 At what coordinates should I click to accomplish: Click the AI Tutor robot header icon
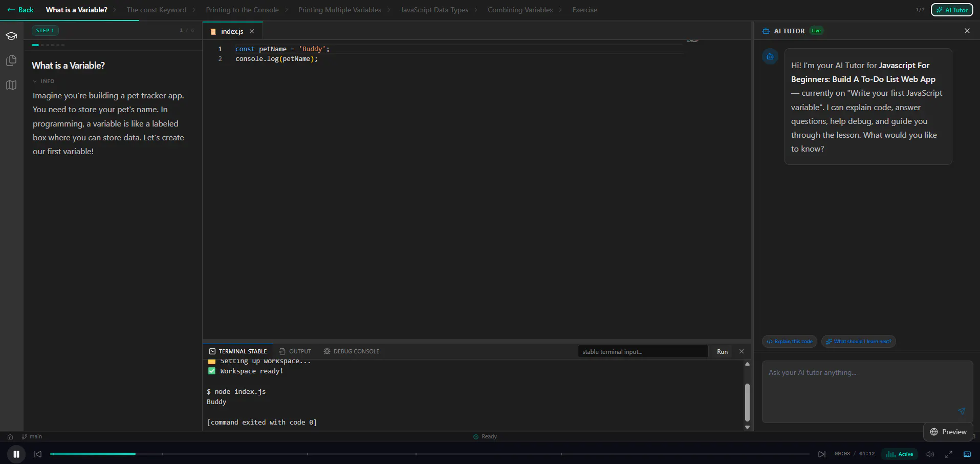[x=766, y=31]
